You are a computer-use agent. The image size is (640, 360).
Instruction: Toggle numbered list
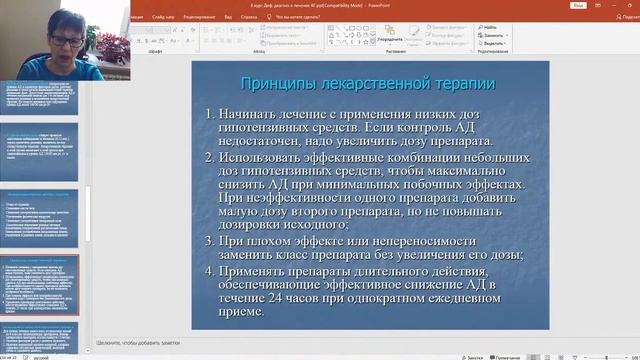[x=218, y=30]
